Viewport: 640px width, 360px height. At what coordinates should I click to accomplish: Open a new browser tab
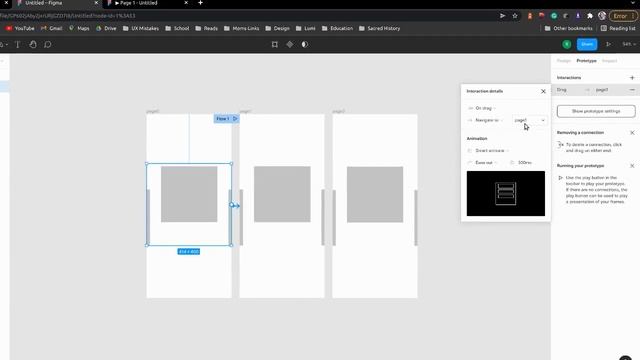(x=200, y=3)
